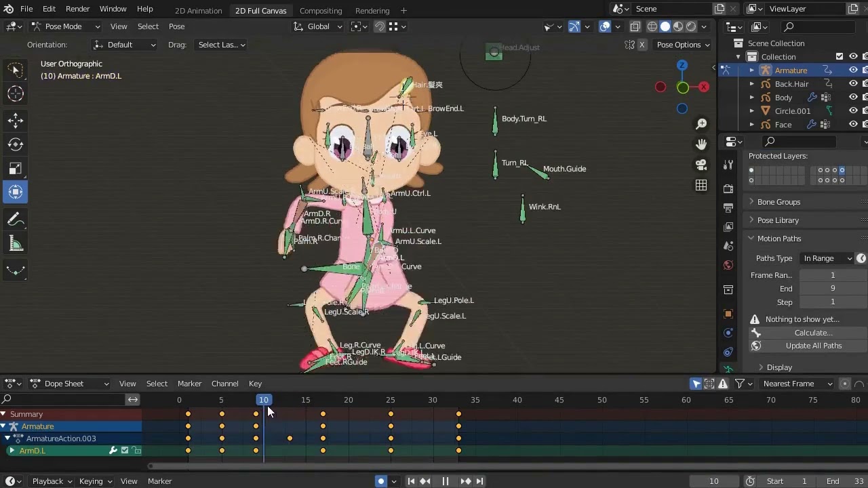
Task: Click the Update All Paths button
Action: [x=808, y=346]
